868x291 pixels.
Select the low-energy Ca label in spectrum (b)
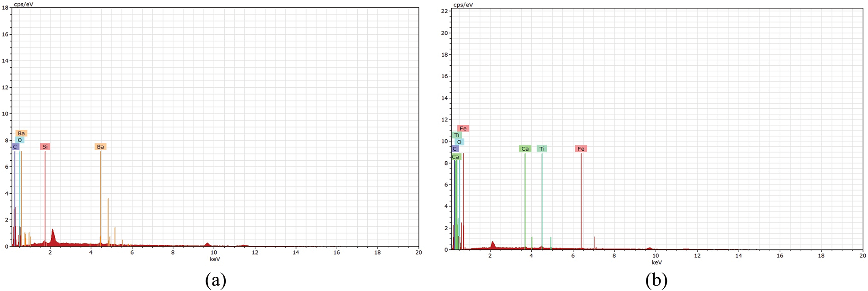pyautogui.click(x=455, y=157)
